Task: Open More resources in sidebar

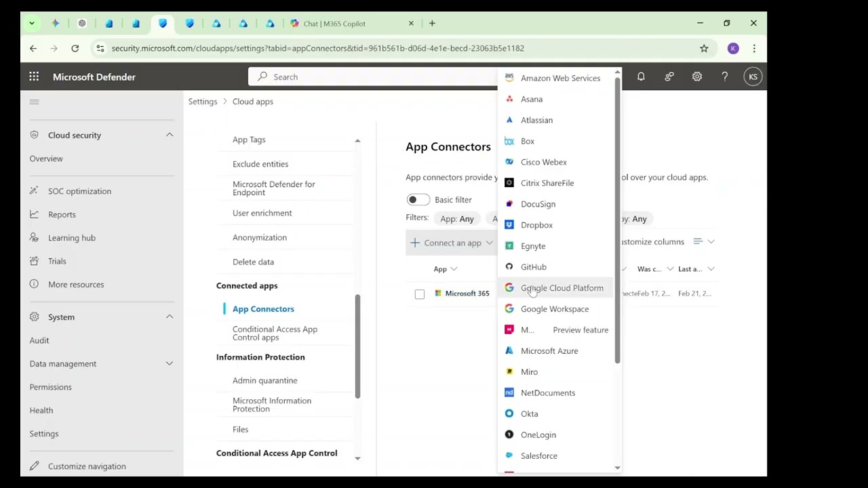Action: [76, 285]
